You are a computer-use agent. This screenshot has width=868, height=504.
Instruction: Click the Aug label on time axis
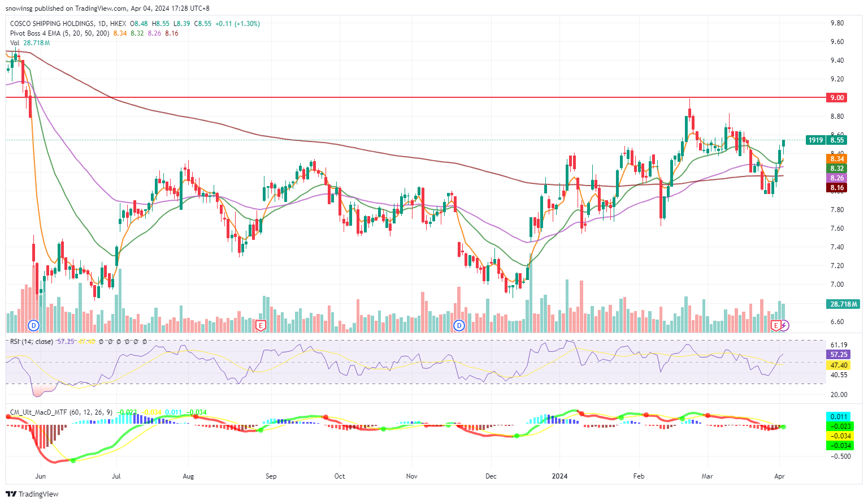[x=188, y=476]
